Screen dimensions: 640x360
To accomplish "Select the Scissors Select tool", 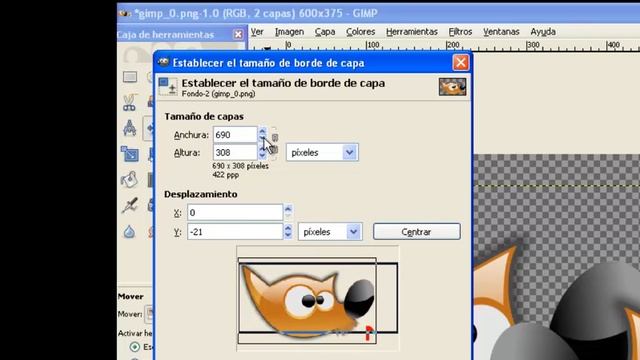I will (x=129, y=102).
